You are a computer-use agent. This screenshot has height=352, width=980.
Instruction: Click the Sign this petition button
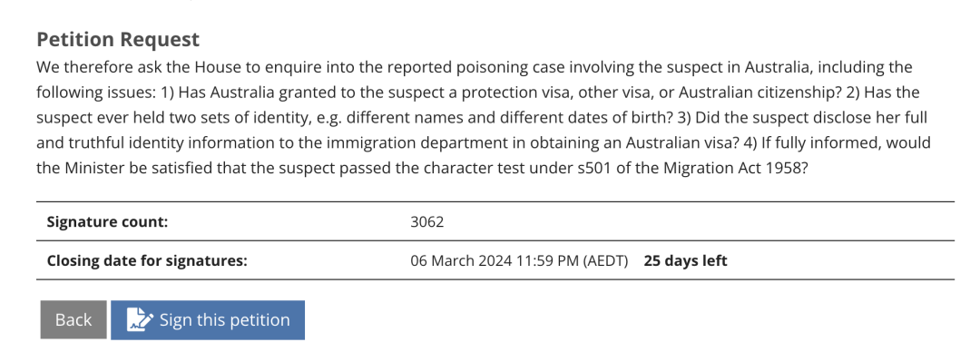pos(208,320)
